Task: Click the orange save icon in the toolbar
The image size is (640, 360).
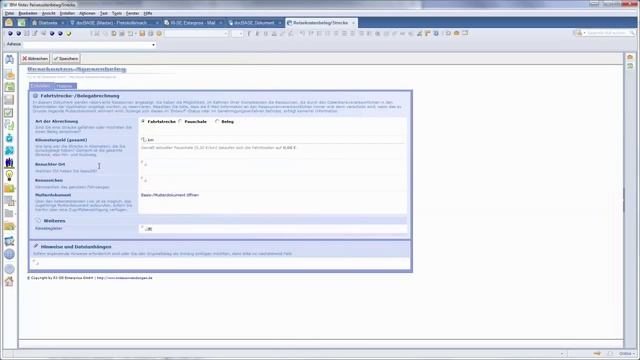Action: (142, 33)
